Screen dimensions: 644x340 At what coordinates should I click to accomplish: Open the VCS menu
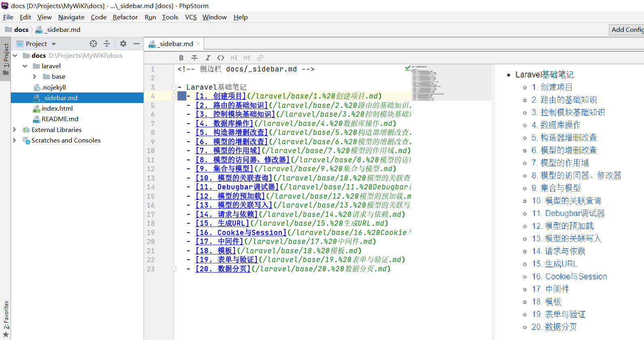tap(191, 17)
